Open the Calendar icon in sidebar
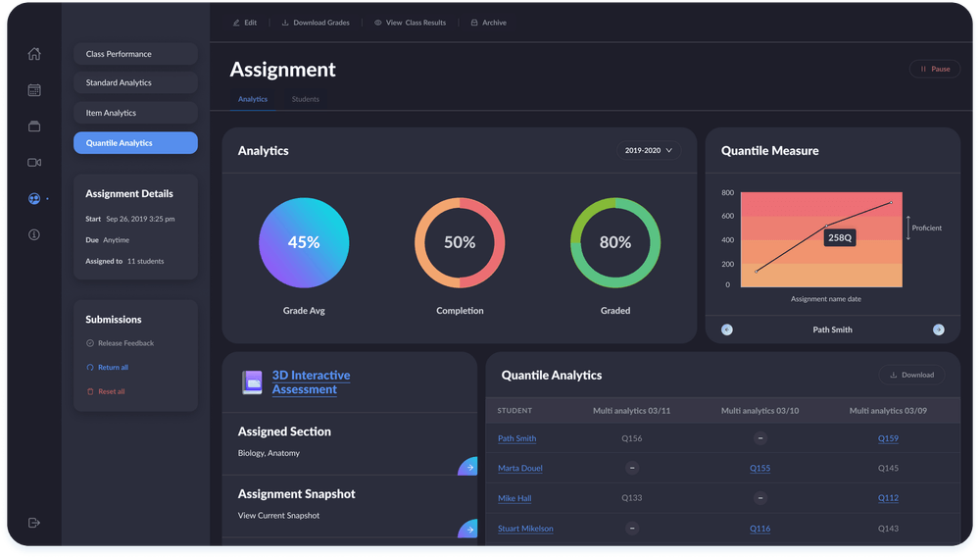Viewport: 980px width, 558px height. pyautogui.click(x=34, y=90)
